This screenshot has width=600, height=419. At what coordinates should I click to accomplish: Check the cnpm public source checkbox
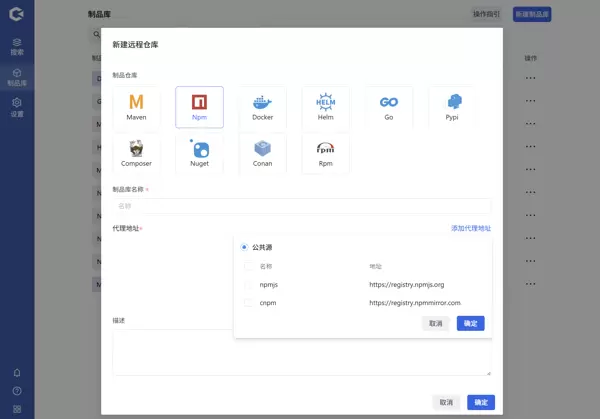(x=248, y=302)
